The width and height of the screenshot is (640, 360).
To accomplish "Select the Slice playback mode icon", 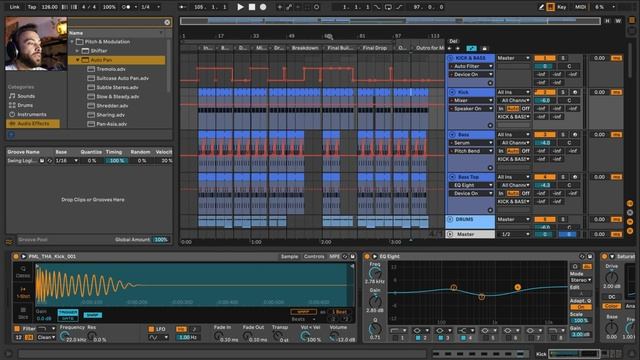I will (x=23, y=313).
